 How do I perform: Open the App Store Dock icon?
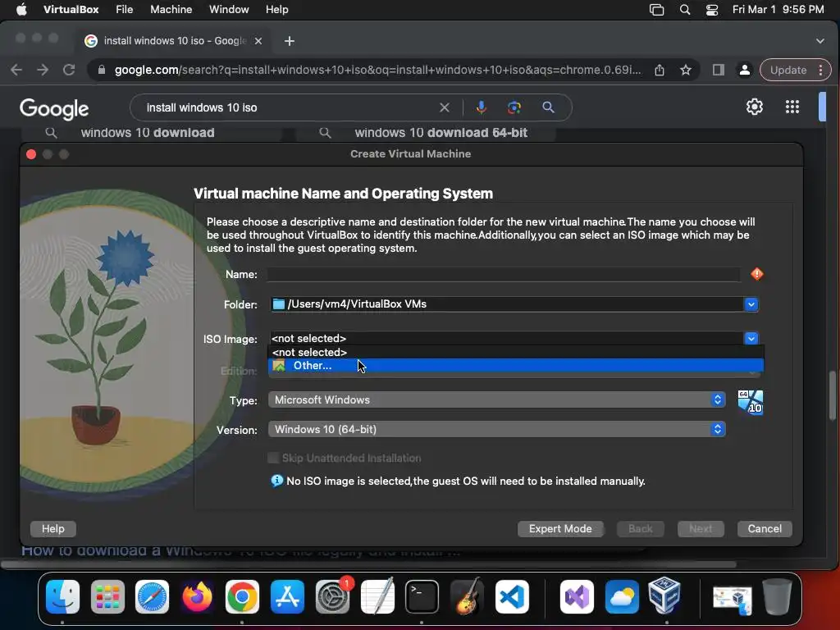tap(287, 596)
